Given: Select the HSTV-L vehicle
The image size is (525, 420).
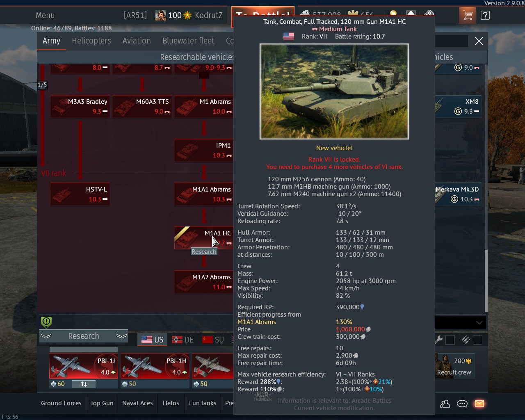Looking at the screenshot, I should pos(80,194).
